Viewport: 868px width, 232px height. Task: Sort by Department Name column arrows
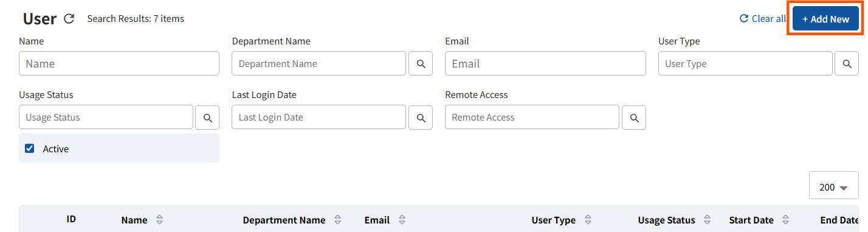click(337, 220)
